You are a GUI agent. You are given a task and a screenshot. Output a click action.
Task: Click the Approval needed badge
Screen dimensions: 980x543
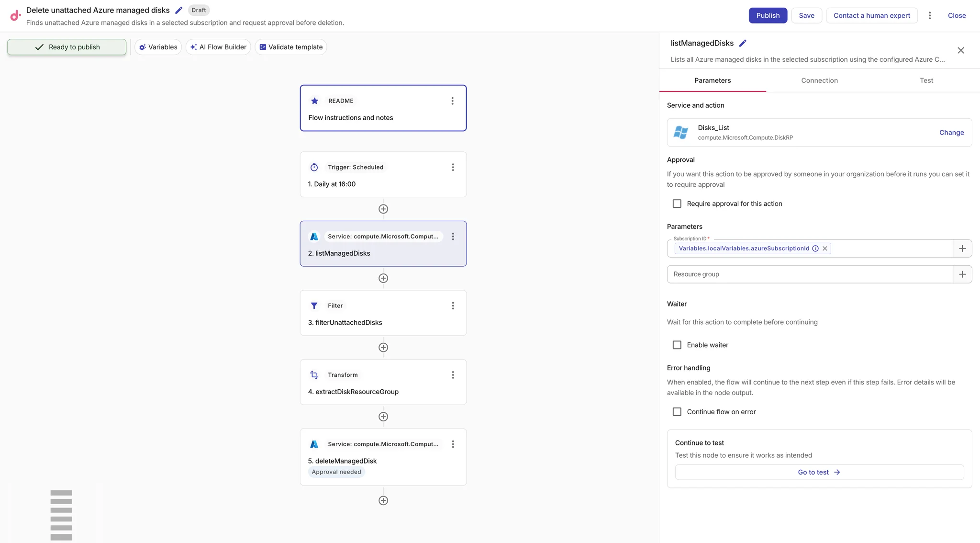click(336, 472)
